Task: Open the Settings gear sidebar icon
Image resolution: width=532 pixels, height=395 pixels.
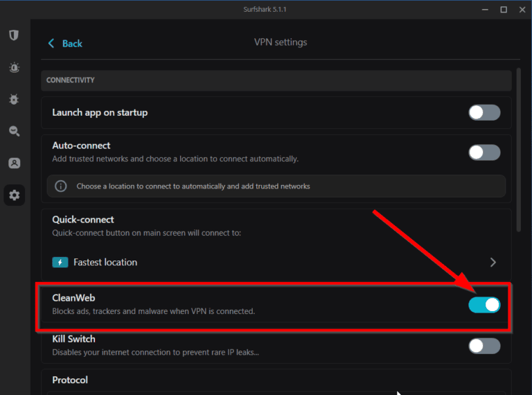Action: (x=14, y=195)
